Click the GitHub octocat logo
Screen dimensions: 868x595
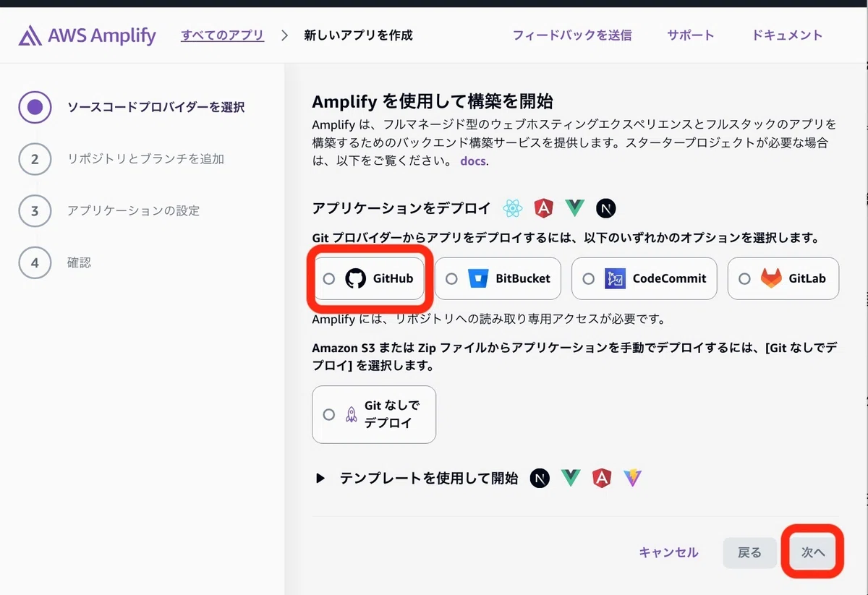coord(355,278)
